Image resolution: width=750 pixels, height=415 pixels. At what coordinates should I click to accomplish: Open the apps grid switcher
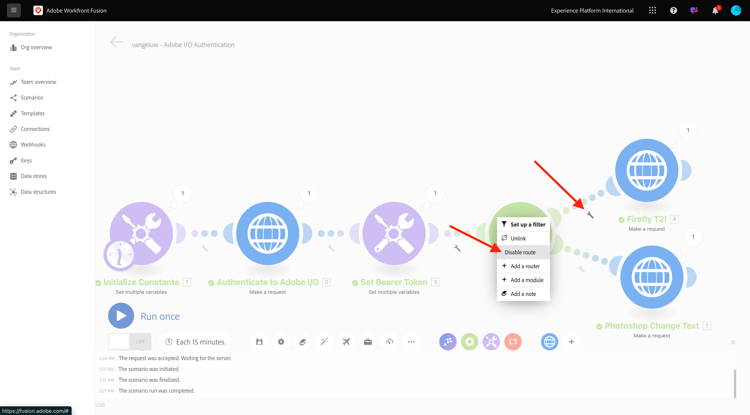coord(652,11)
